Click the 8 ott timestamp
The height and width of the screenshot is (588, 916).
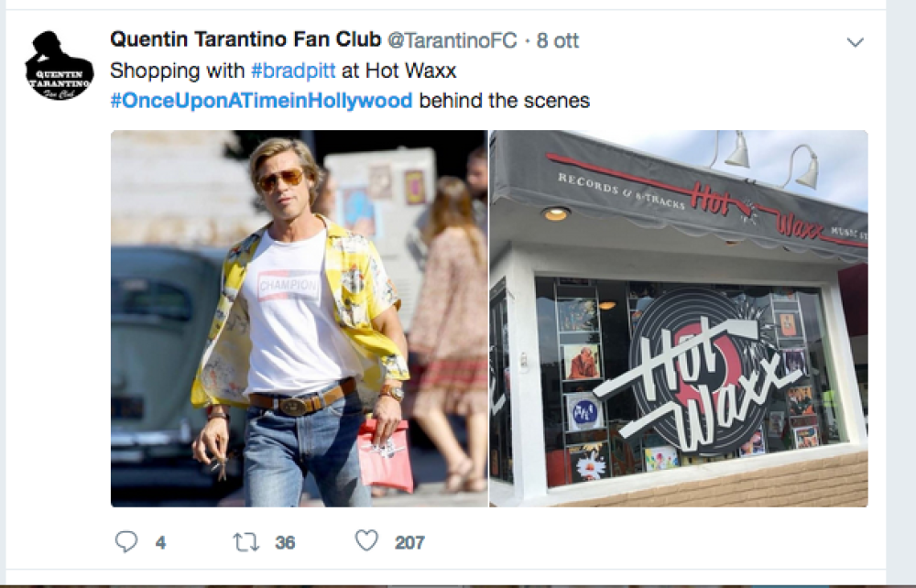coord(557,40)
